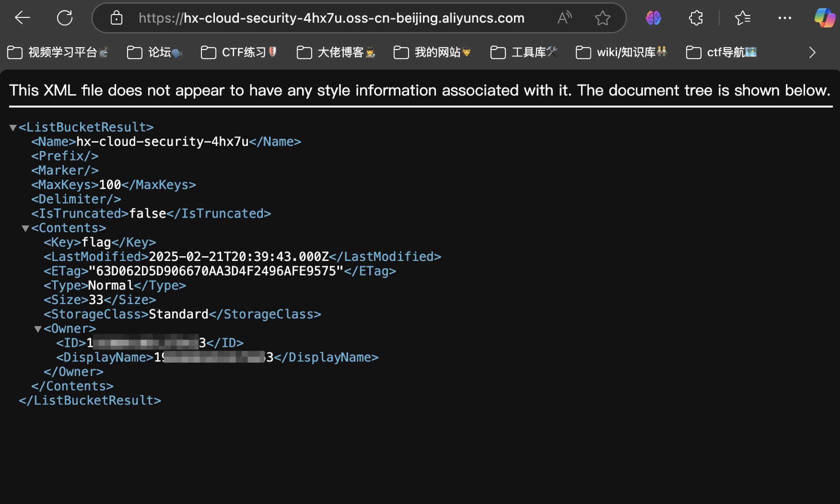Open the ctf导航 bookmark folder
The height and width of the screenshot is (504, 840).
pyautogui.click(x=721, y=52)
